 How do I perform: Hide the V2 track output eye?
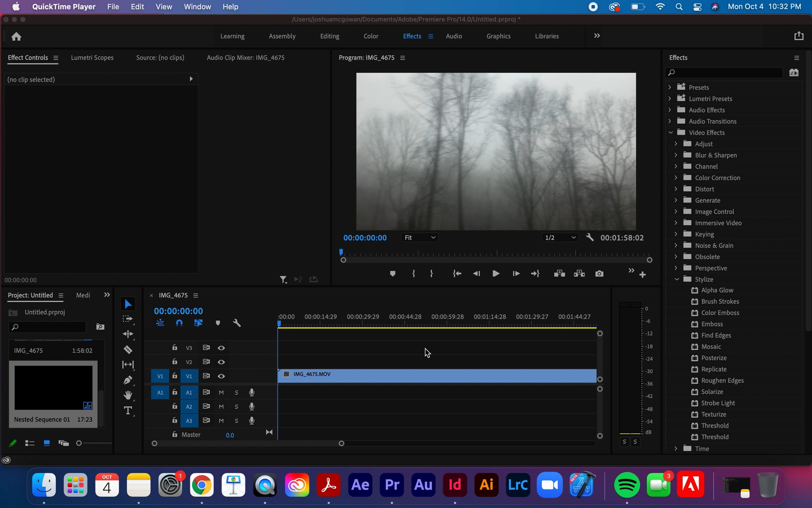point(221,362)
